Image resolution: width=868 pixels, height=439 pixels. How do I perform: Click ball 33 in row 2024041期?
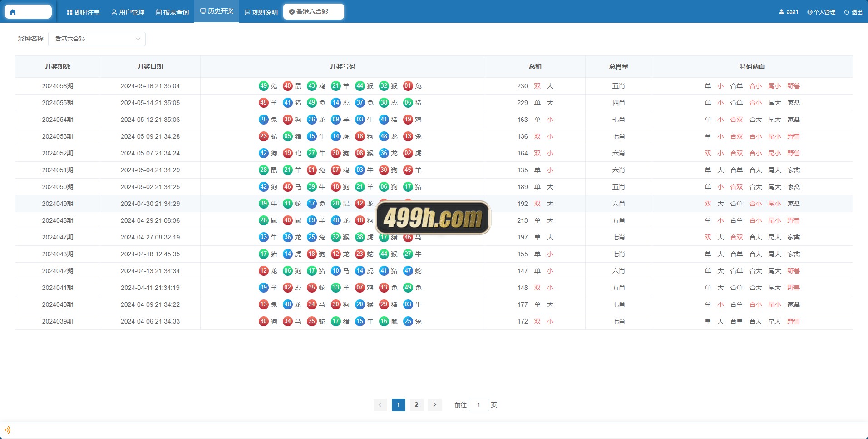click(x=336, y=287)
